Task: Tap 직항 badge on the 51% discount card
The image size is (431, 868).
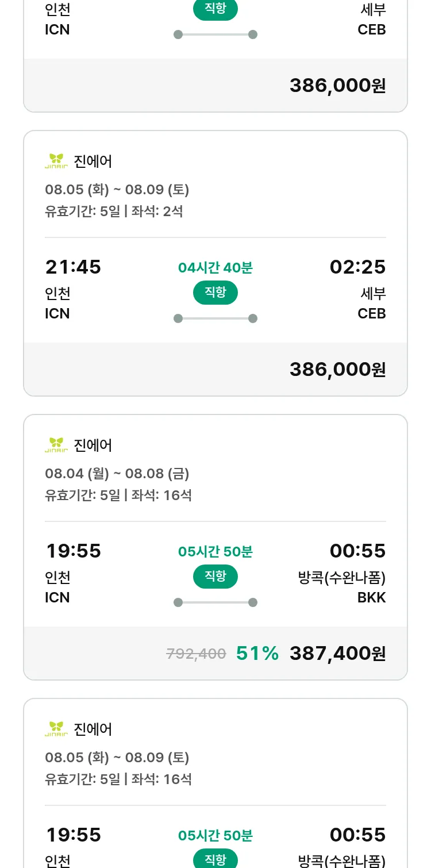Action: [215, 577]
